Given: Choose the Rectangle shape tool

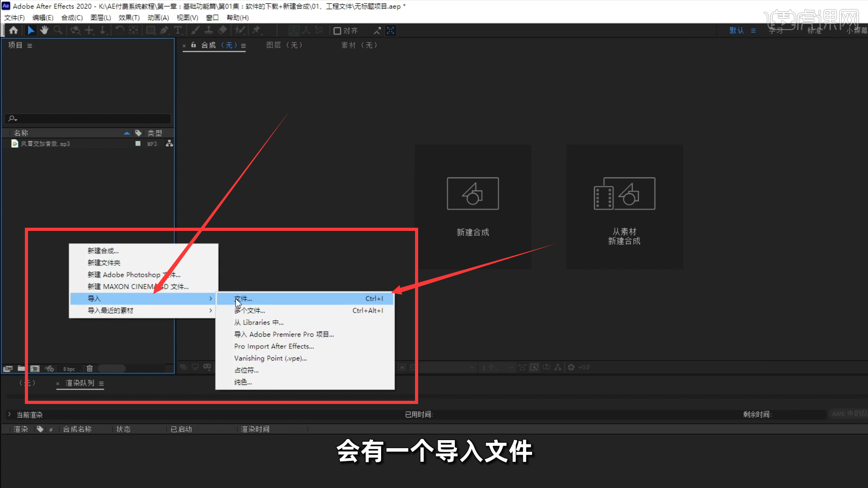Looking at the screenshot, I should tap(151, 30).
